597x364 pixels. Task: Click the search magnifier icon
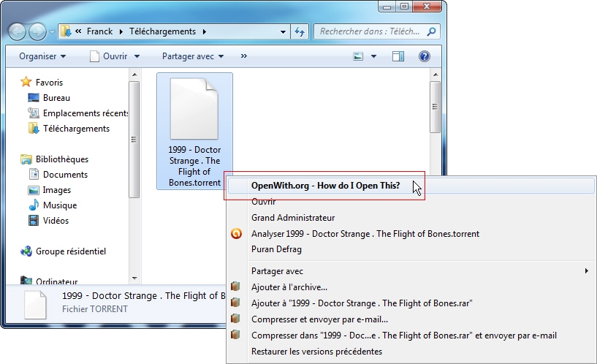tap(431, 31)
